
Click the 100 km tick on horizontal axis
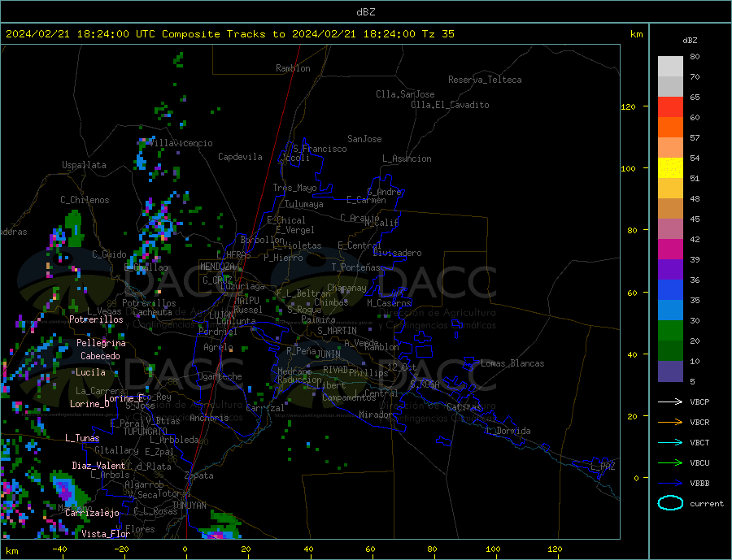pyautogui.click(x=493, y=549)
